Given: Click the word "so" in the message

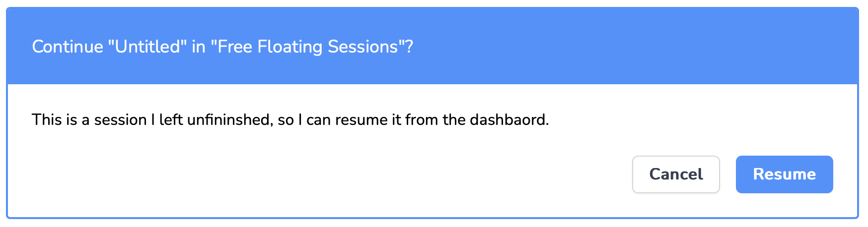Looking at the screenshot, I should pyautogui.click(x=286, y=120).
